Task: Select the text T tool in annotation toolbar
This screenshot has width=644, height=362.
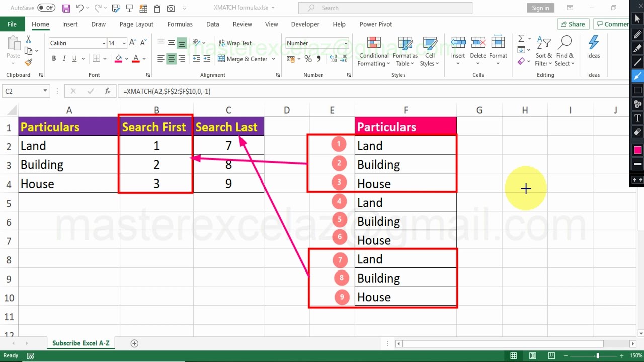Action: 637,118
